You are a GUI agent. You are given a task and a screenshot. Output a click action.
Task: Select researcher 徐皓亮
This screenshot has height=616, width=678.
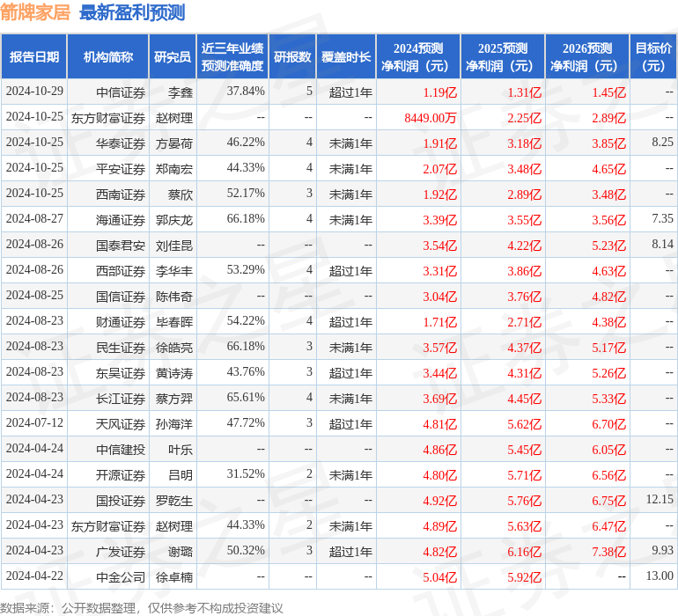coord(174,347)
